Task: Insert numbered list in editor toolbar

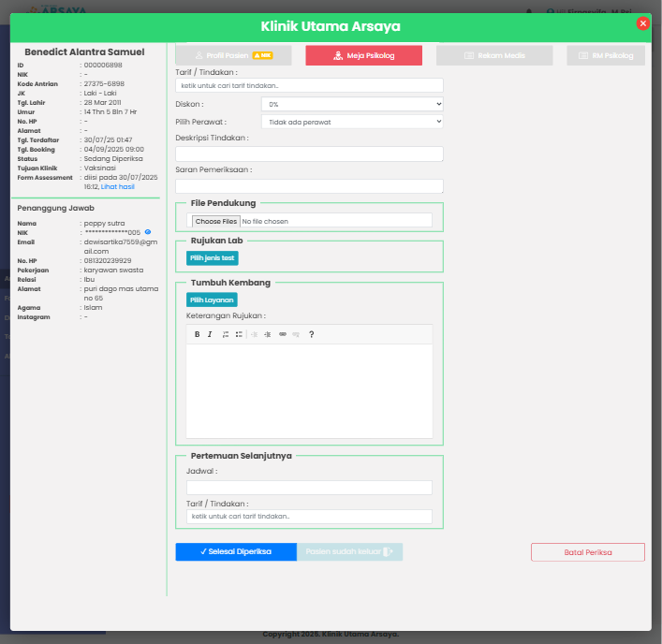Action: (x=226, y=334)
